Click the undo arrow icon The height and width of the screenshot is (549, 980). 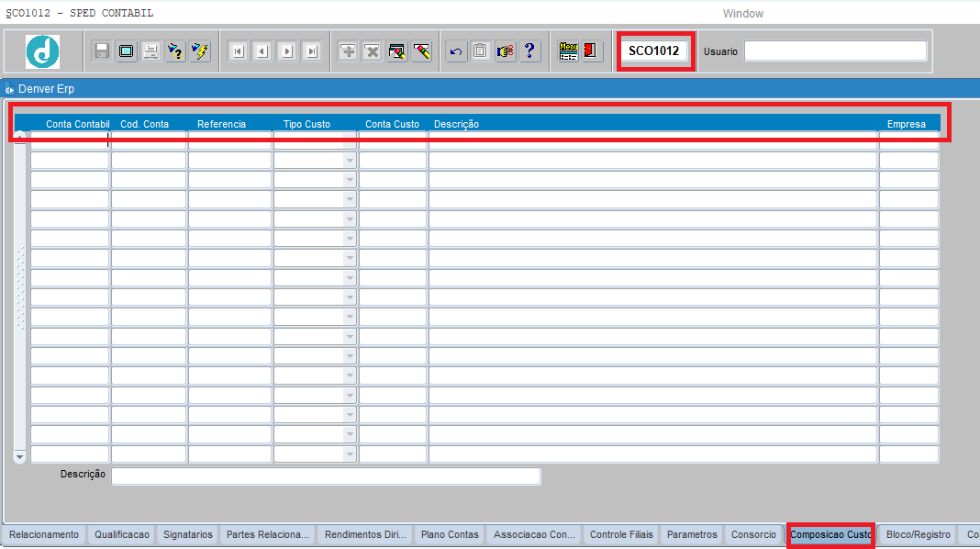[456, 51]
